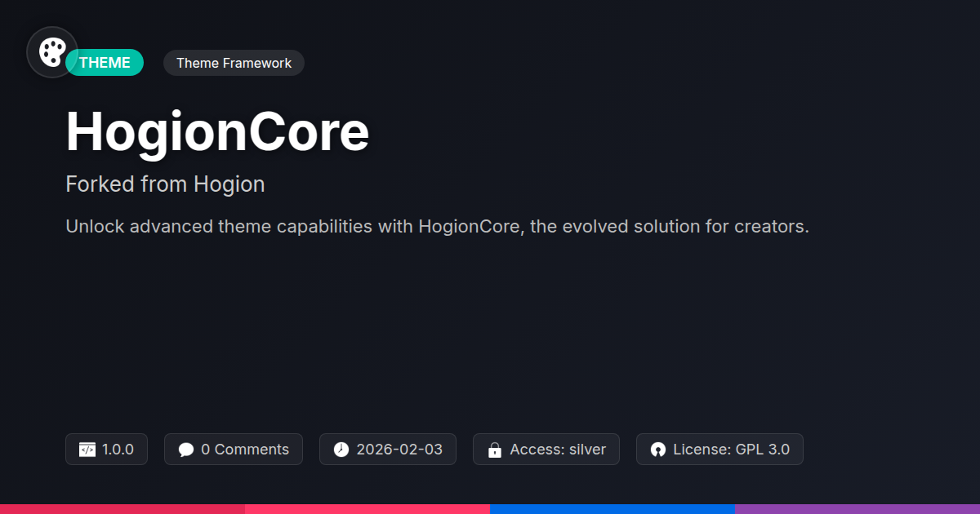Click the clock date icon
Screen dimensions: 980x514
pyautogui.click(x=341, y=450)
